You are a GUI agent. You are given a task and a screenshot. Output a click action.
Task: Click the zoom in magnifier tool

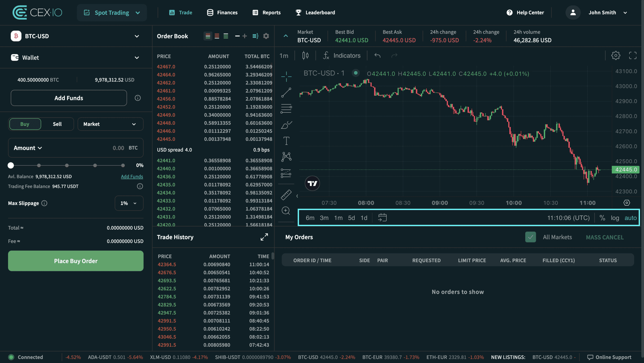point(286,211)
